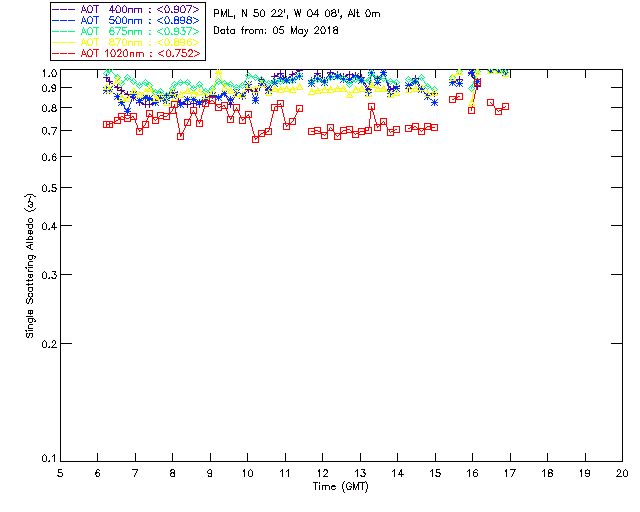This screenshot has width=640, height=512.
Task: Click the 0.3 y-axis label
Action: (49, 275)
